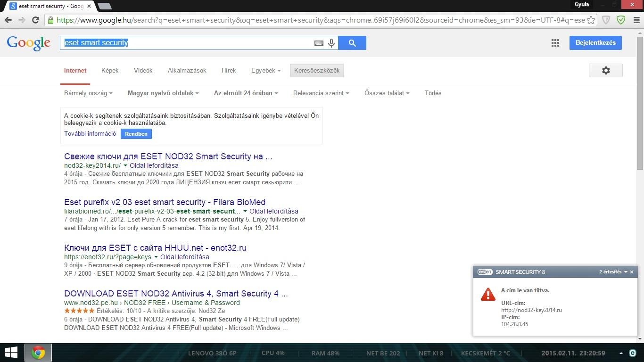Toggle the Keresőeszközök search tools button

[x=317, y=70]
